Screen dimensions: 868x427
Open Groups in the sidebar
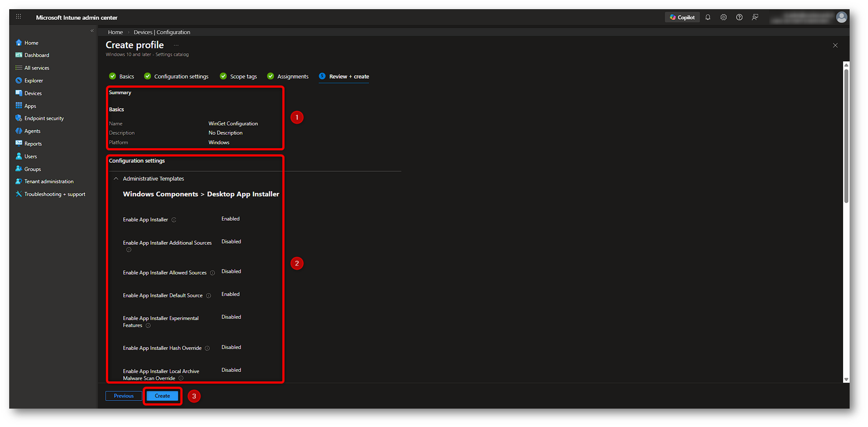pos(28,169)
